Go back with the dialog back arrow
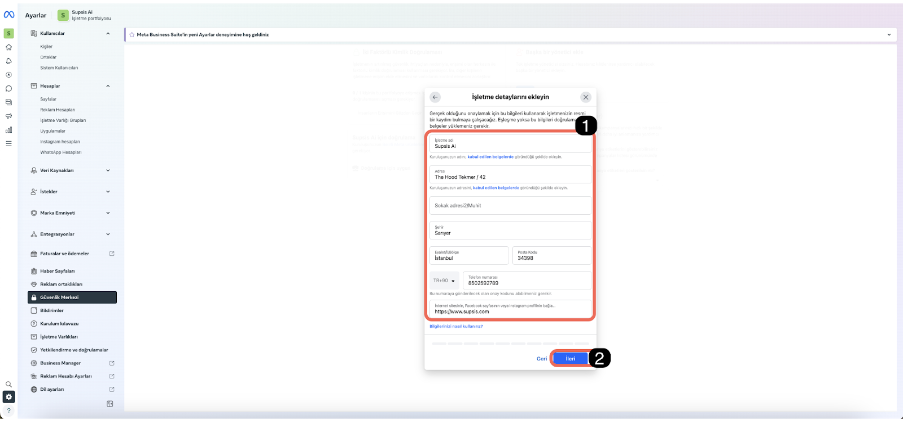906x422 pixels. 436,97
